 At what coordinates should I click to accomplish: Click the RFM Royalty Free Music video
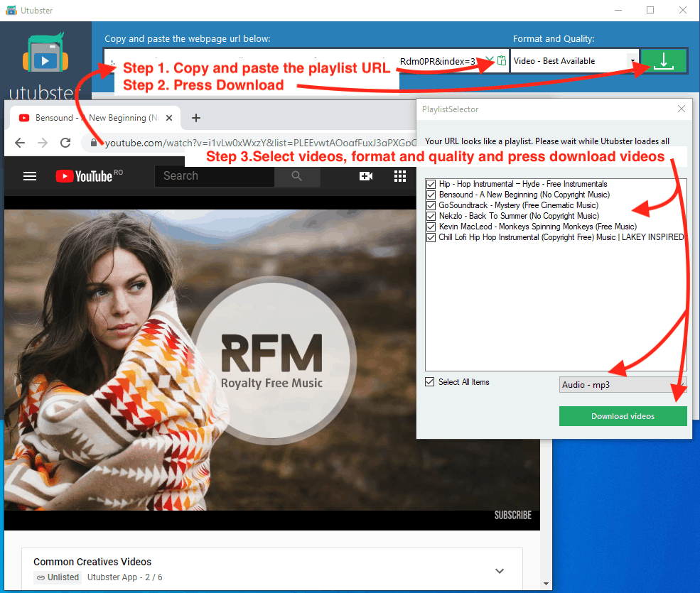tap(272, 360)
